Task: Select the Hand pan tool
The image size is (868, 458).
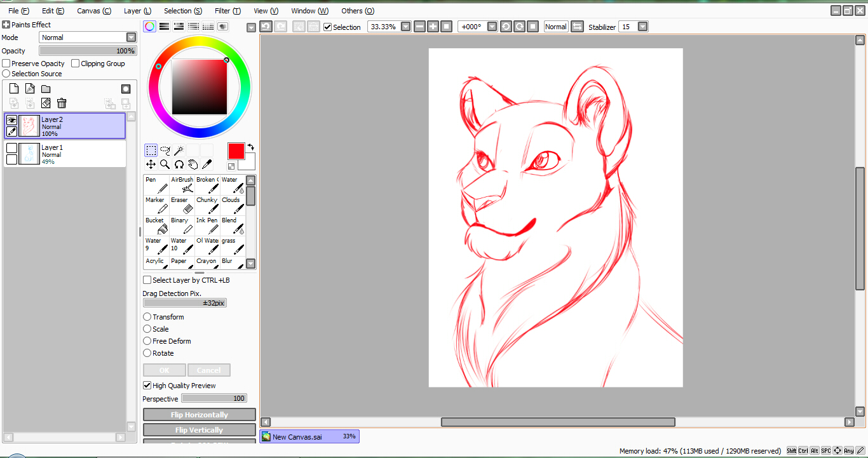Action: pyautogui.click(x=193, y=165)
